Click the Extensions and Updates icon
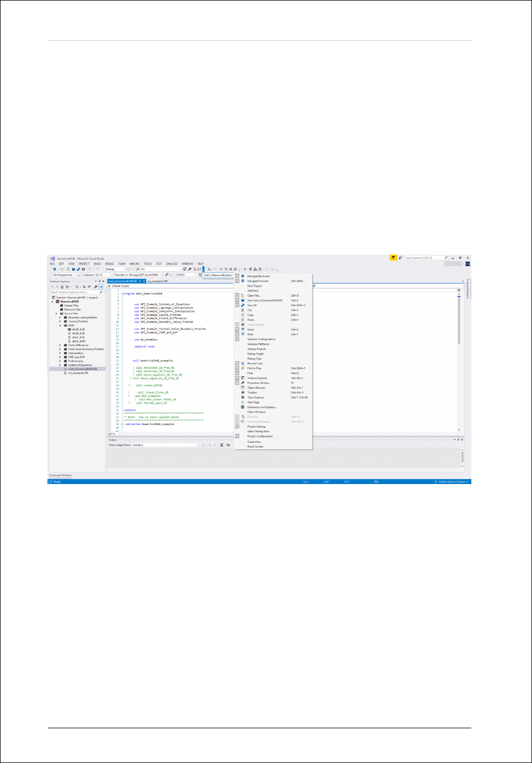The height and width of the screenshot is (763, 532). (243, 407)
